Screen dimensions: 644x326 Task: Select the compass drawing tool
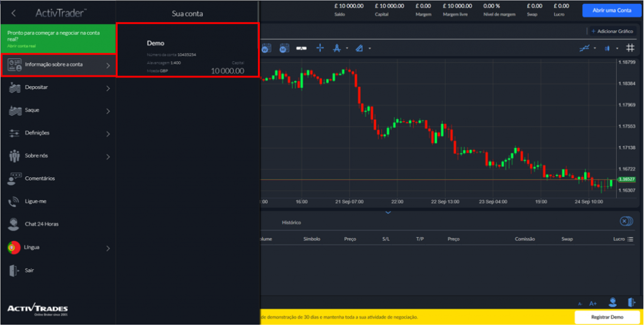[337, 48]
